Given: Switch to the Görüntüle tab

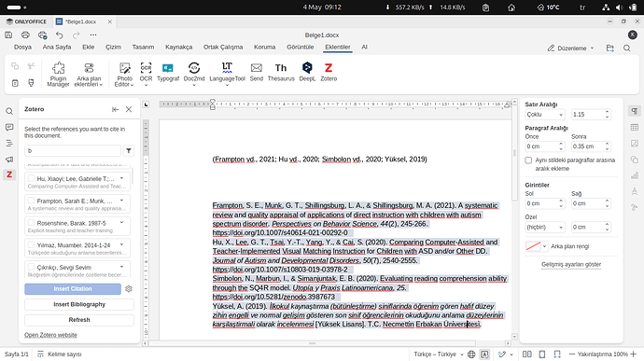Looking at the screenshot, I should click(300, 47).
